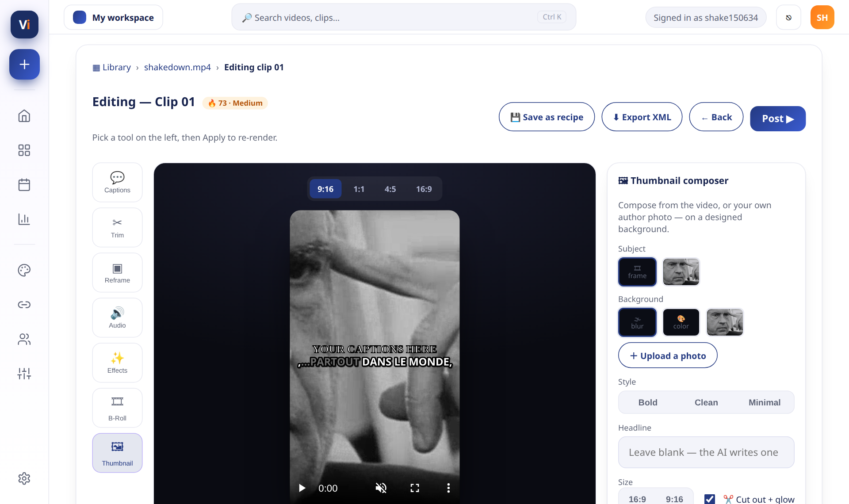This screenshot has width=849, height=504.
Task: Open the grid dashboard sidebar icon
Action: pos(24,150)
